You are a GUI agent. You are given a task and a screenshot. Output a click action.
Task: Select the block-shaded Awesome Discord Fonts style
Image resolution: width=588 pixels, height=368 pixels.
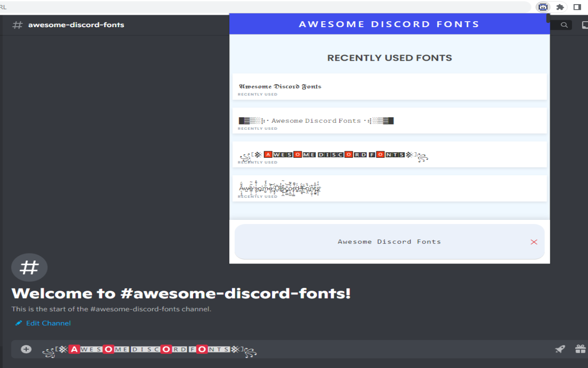click(390, 121)
